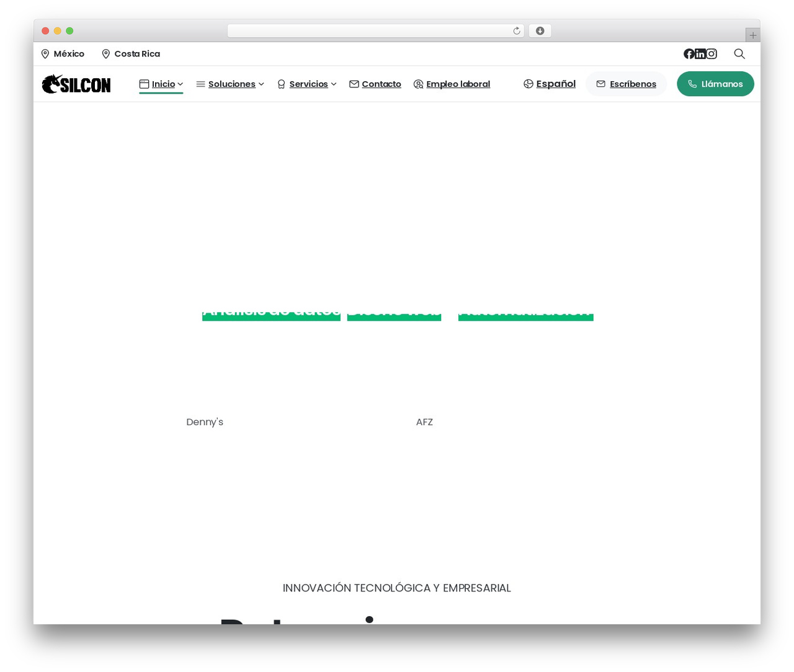Click the globe icon beside Español
This screenshot has height=672, width=794.
tap(529, 84)
